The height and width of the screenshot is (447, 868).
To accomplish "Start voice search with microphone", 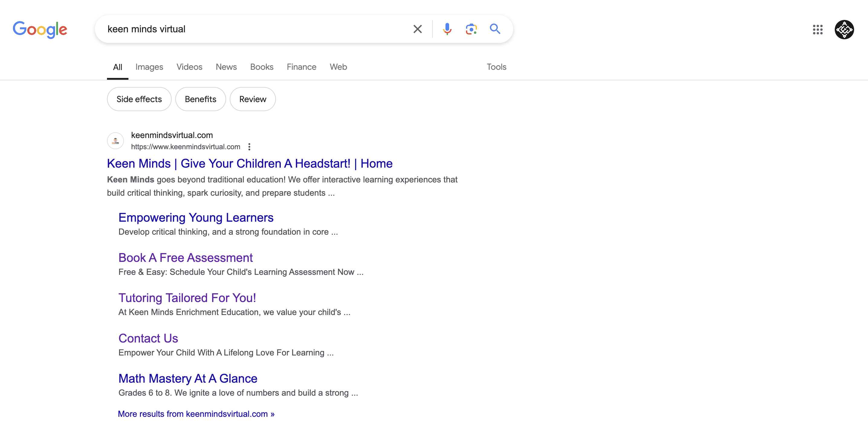I will point(447,29).
